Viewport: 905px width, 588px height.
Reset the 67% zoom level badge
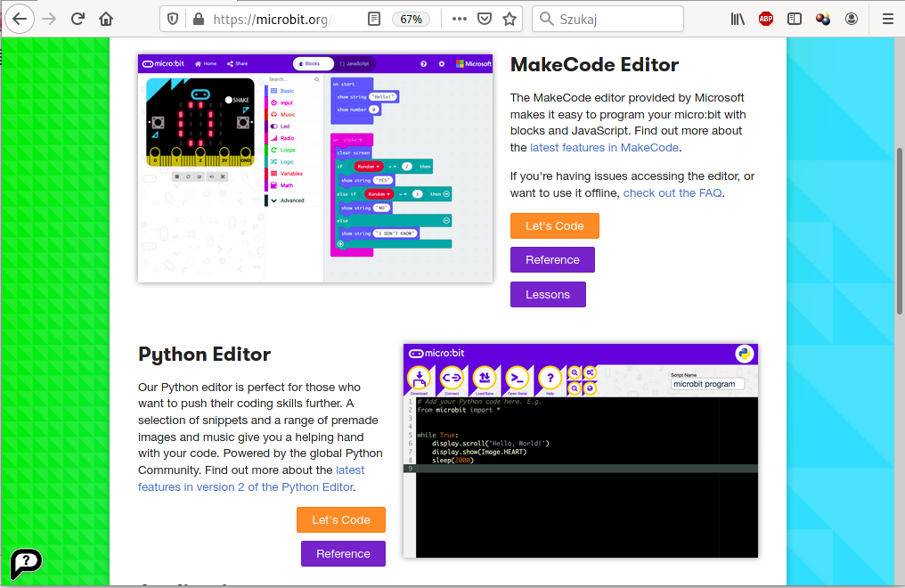coord(412,19)
